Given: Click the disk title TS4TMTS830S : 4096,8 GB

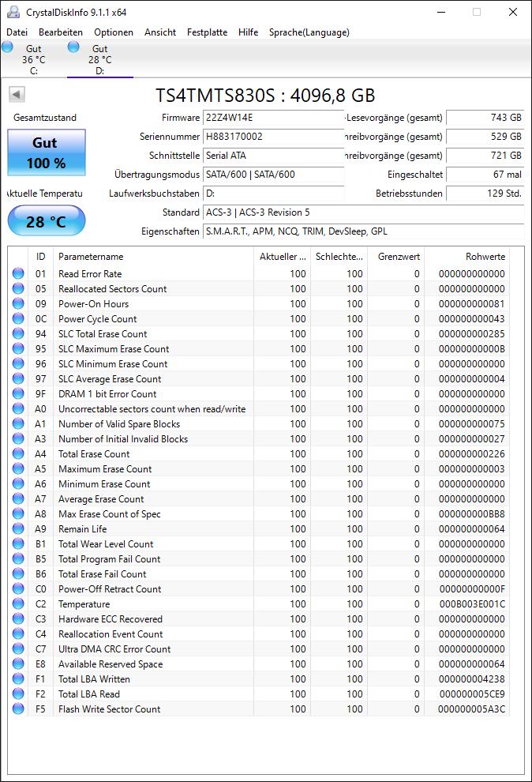Looking at the screenshot, I should [x=265, y=95].
